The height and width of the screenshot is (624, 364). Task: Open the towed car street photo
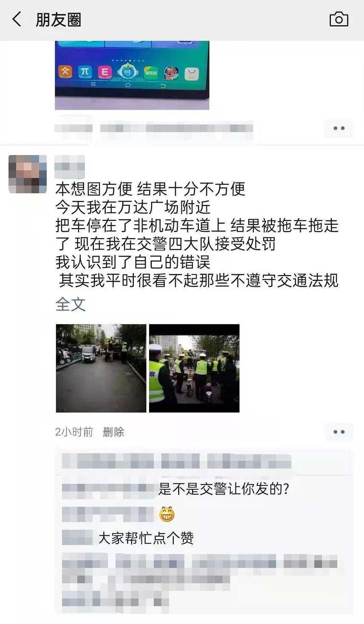point(101,368)
